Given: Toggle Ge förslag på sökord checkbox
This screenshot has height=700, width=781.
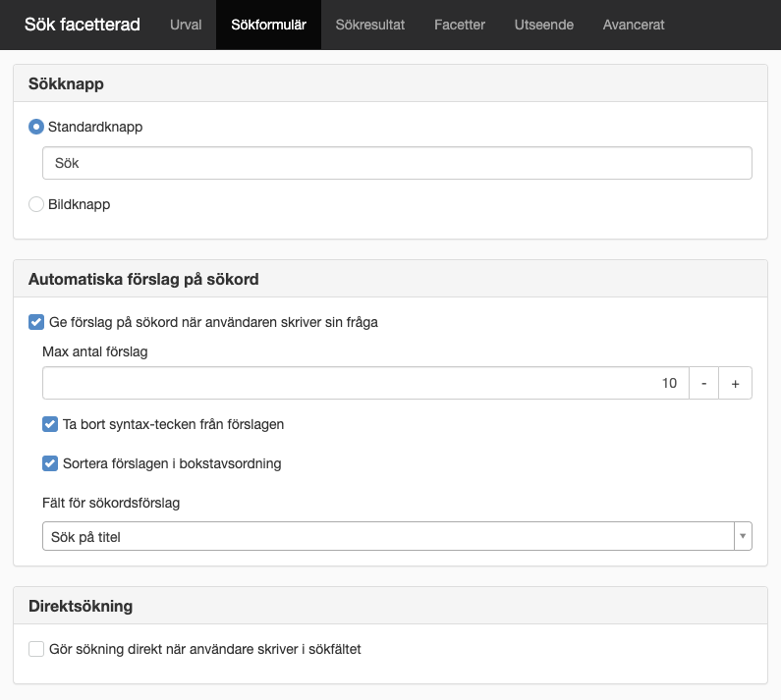Looking at the screenshot, I should [36, 322].
